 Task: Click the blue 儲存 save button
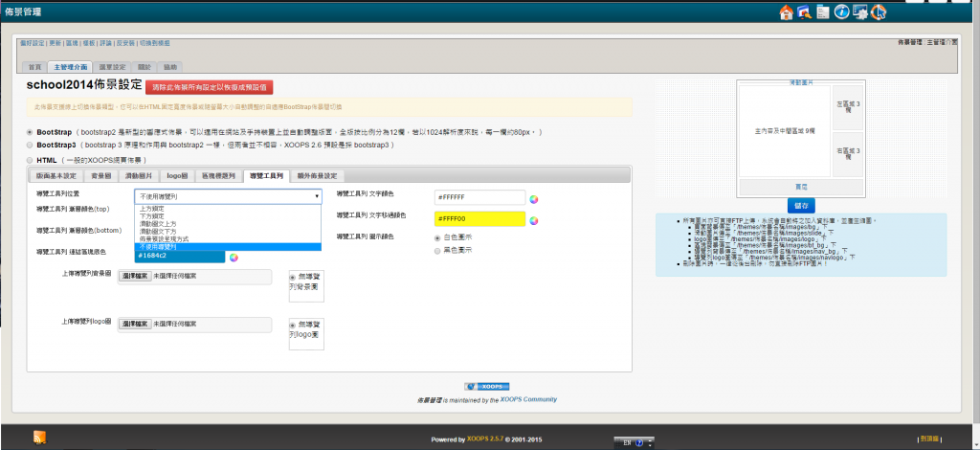(801, 205)
